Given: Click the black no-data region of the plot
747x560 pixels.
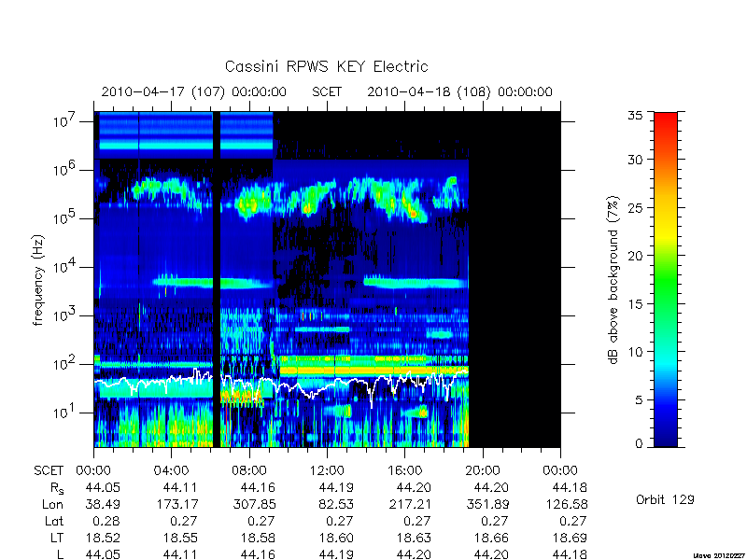Looking at the screenshot, I should click(x=514, y=279).
